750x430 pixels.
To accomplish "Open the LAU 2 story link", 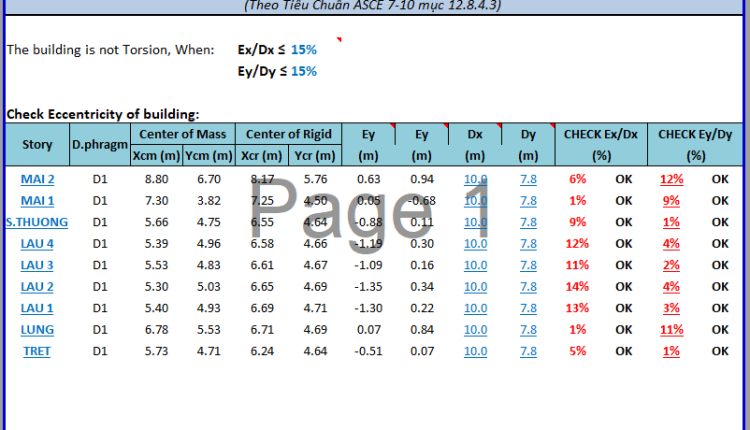I will pyautogui.click(x=37, y=286).
